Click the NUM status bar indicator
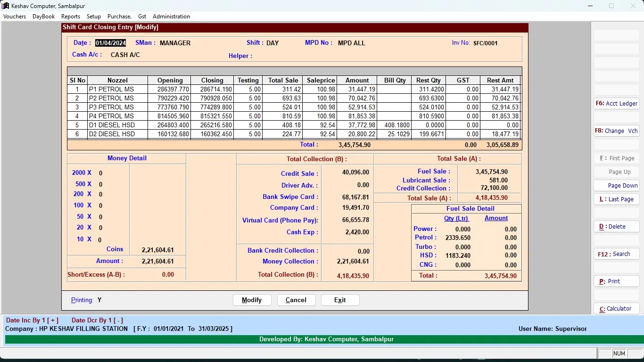The height and width of the screenshot is (362, 644). pyautogui.click(x=619, y=354)
